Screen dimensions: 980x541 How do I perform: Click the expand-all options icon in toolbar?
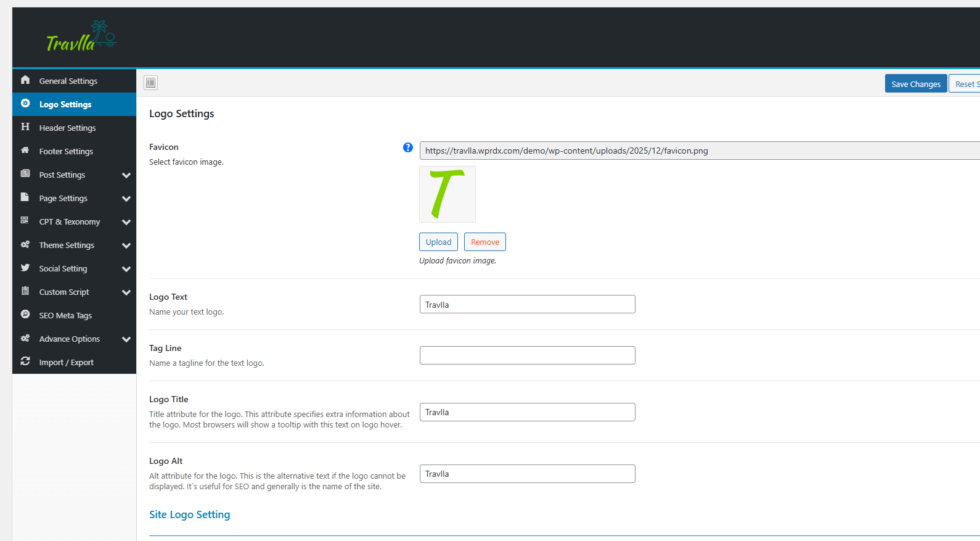pos(151,83)
